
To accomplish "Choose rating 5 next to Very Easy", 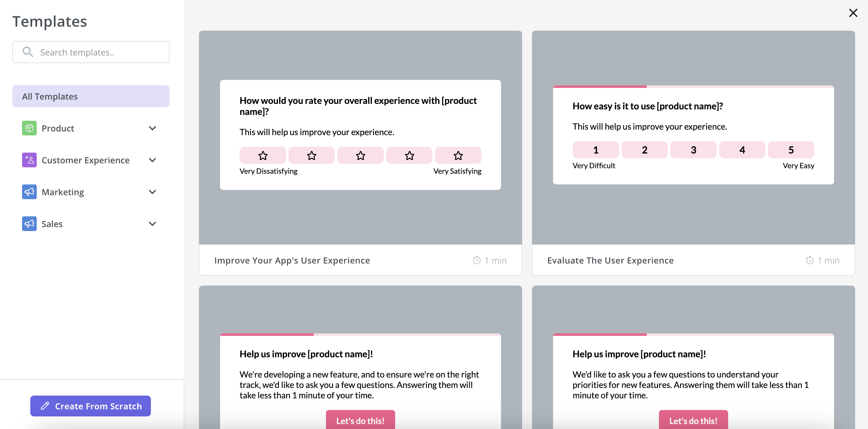I will [791, 150].
